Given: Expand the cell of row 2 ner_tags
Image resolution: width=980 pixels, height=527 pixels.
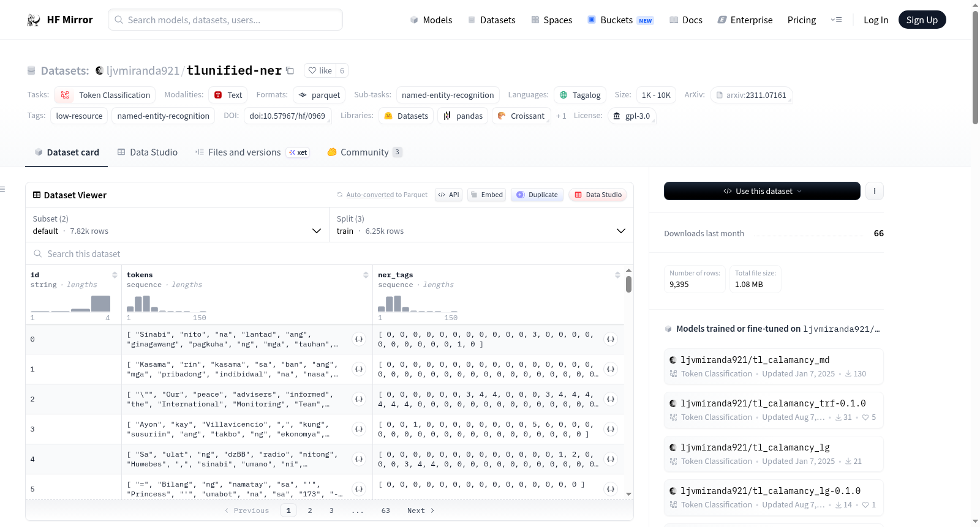Looking at the screenshot, I should [x=611, y=399].
